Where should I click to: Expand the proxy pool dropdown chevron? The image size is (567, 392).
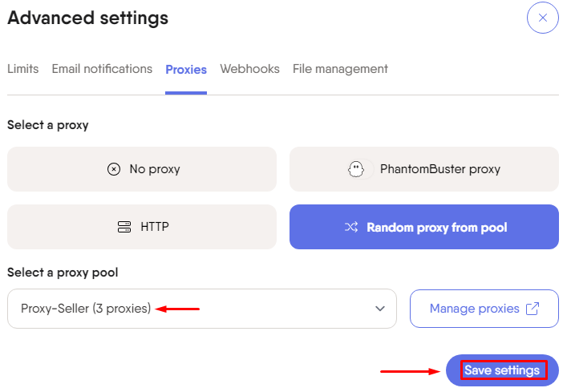pyautogui.click(x=379, y=309)
